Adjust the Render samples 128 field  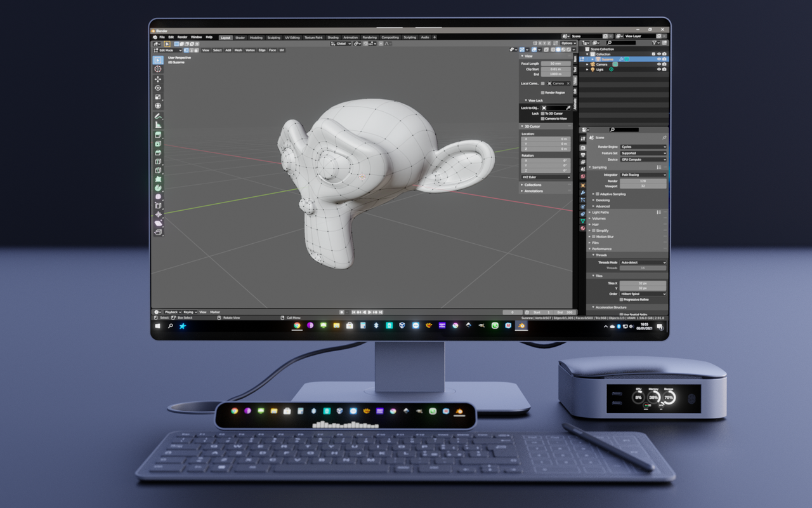[x=643, y=181]
